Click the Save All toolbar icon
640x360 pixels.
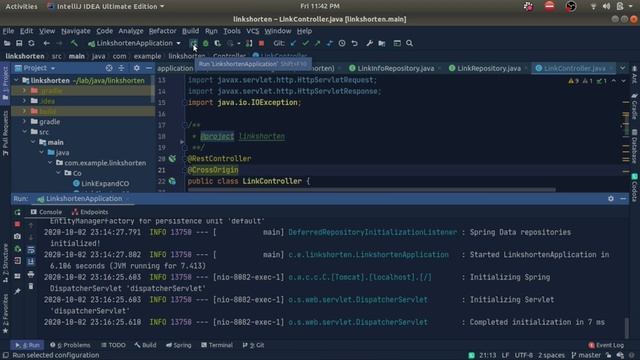[x=19, y=43]
